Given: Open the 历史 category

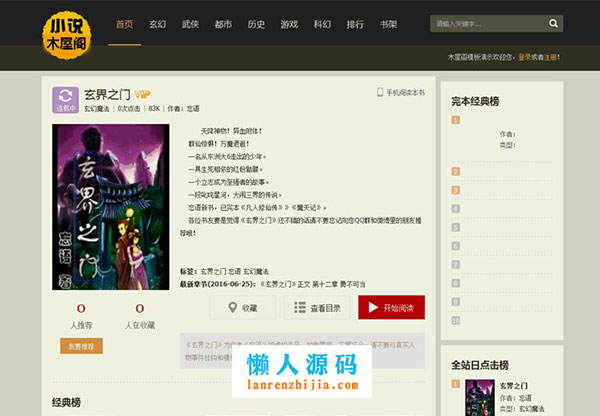Looking at the screenshot, I should coord(256,24).
